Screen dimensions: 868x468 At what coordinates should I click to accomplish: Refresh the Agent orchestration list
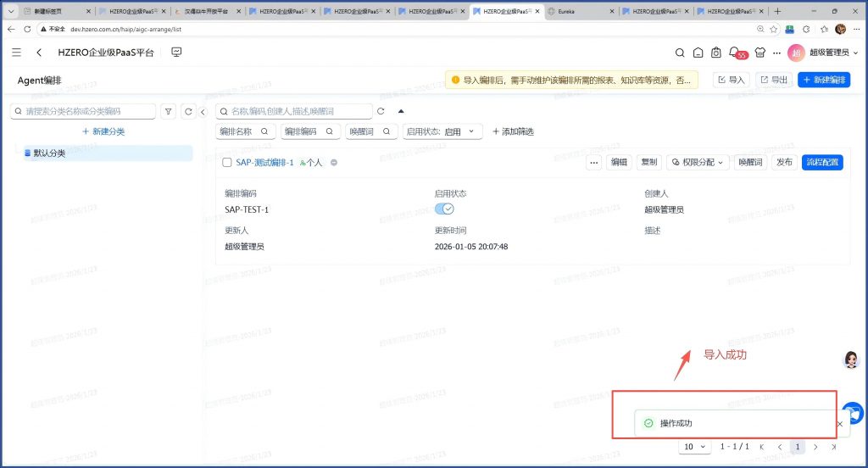[x=381, y=111]
